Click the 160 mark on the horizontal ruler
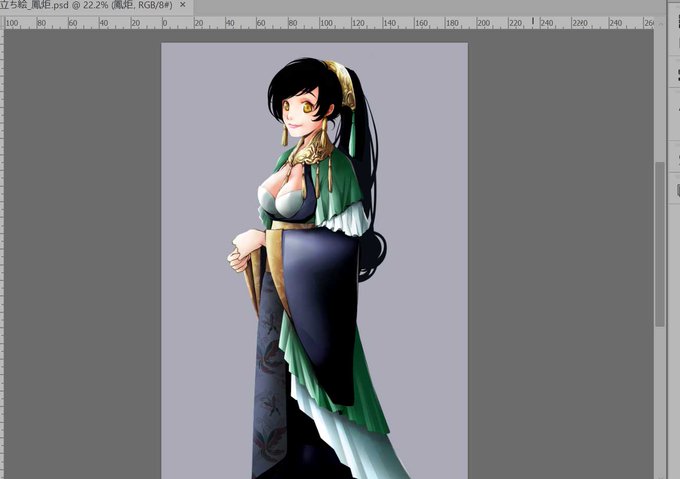This screenshot has width=680, height=479. pos(421,23)
